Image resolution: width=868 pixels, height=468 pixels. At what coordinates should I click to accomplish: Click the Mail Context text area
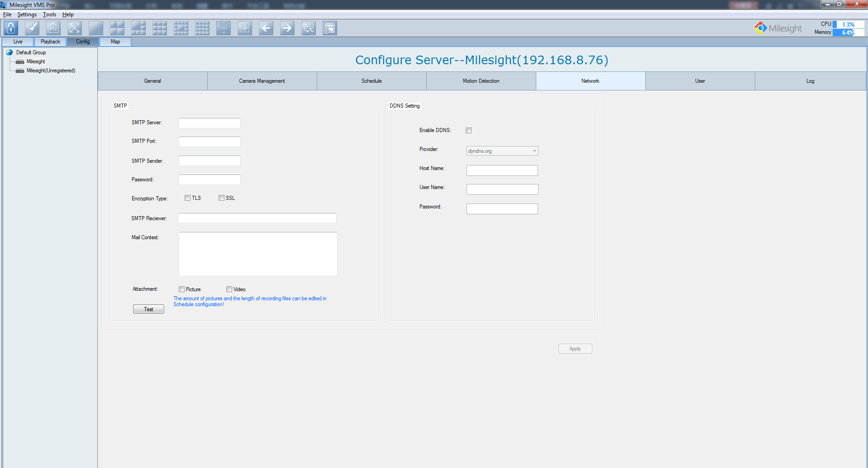point(258,254)
